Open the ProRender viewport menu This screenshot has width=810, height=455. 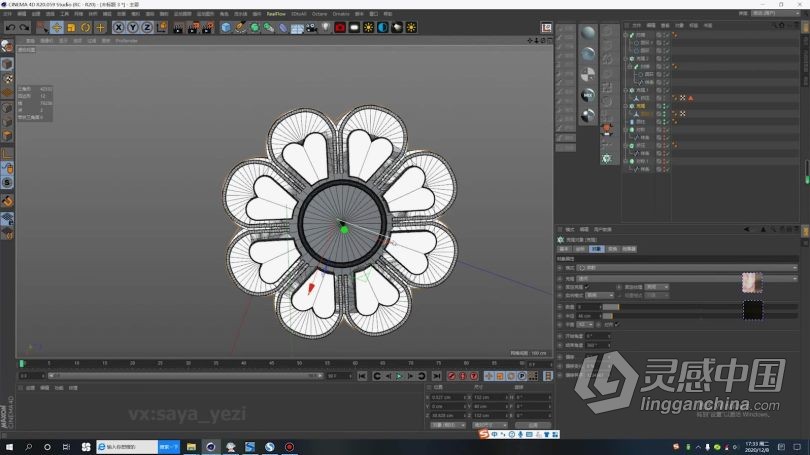pyautogui.click(x=127, y=41)
